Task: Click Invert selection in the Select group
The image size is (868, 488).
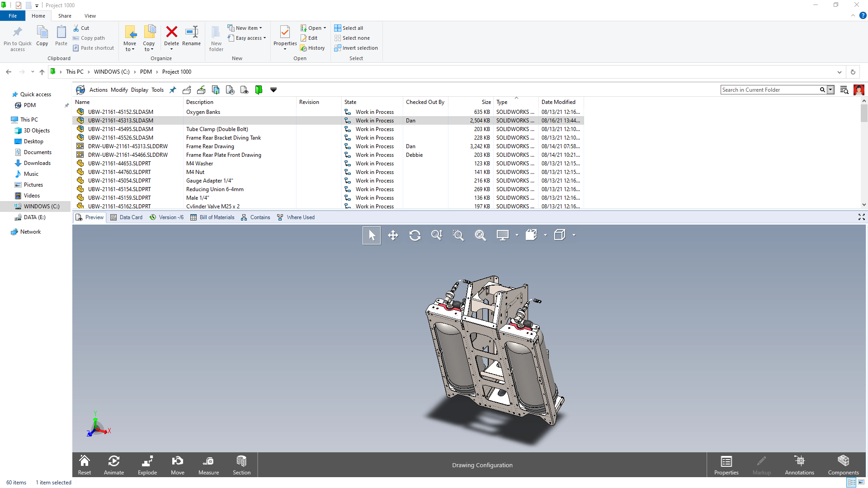Action: (x=356, y=48)
